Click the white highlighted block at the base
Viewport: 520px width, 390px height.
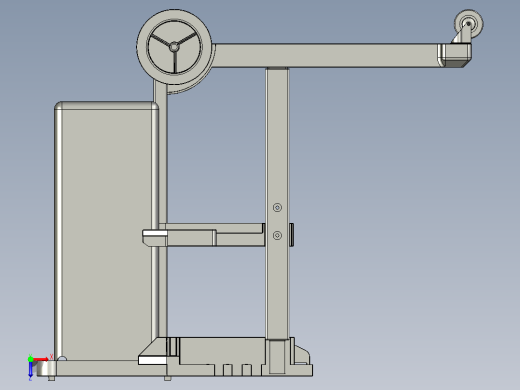click(x=152, y=360)
